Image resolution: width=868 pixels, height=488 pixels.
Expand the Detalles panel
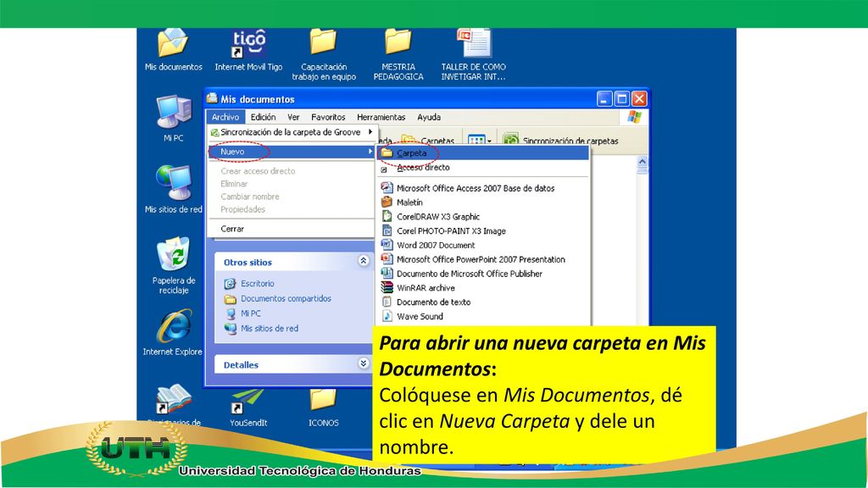[363, 363]
